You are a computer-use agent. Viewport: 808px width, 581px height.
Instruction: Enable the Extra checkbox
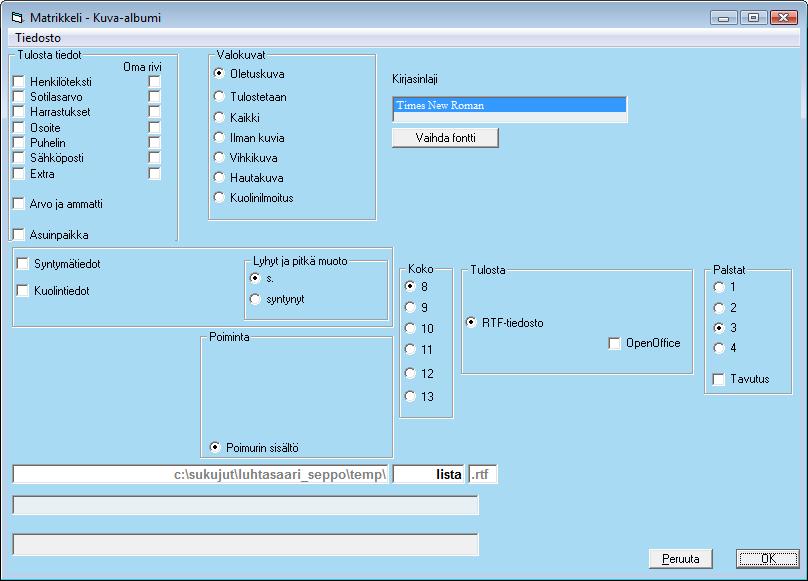tap(19, 173)
